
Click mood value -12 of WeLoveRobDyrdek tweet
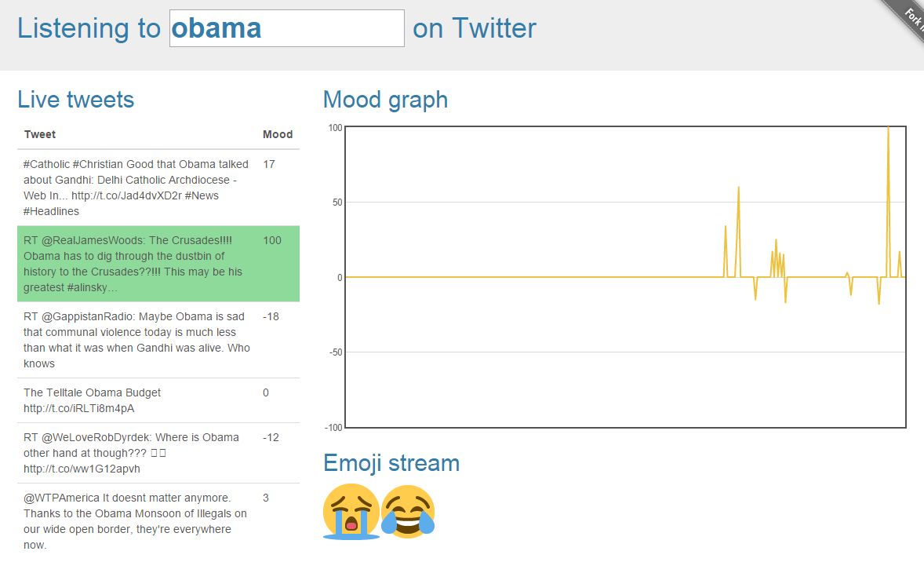click(x=271, y=437)
